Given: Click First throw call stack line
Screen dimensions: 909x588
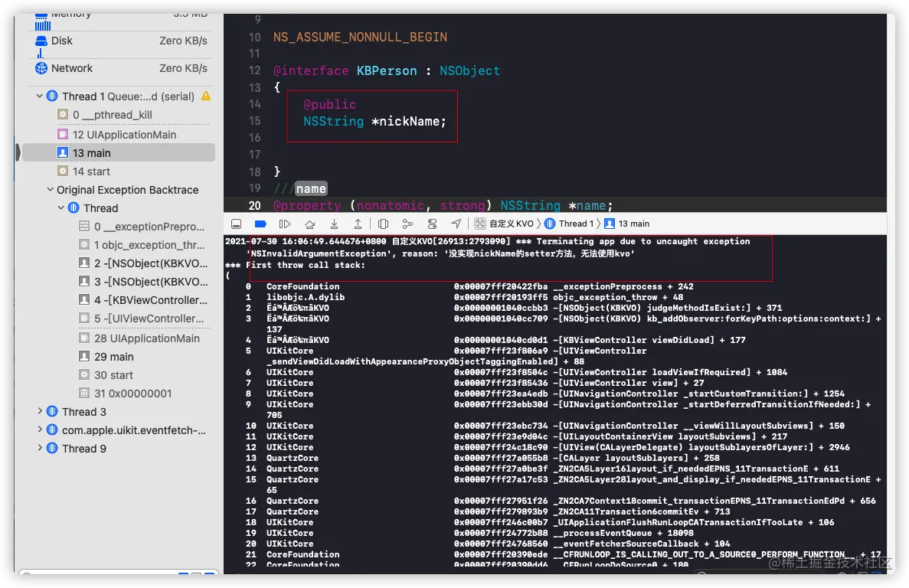Looking at the screenshot, I should (x=295, y=266).
